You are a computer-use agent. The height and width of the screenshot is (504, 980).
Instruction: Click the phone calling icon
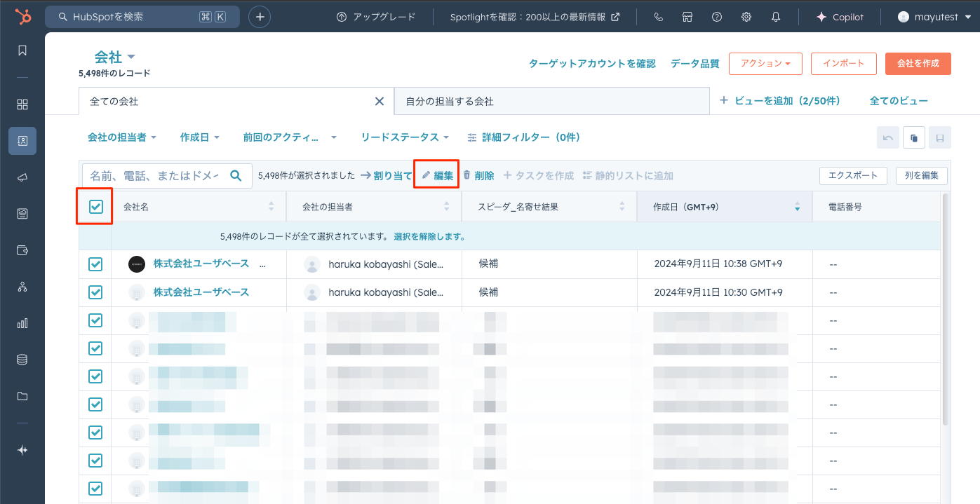click(x=658, y=17)
